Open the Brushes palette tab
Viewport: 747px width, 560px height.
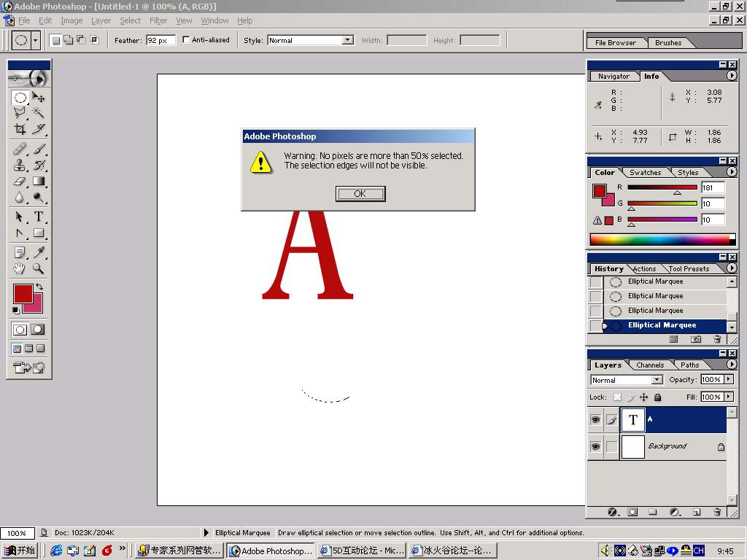point(668,42)
